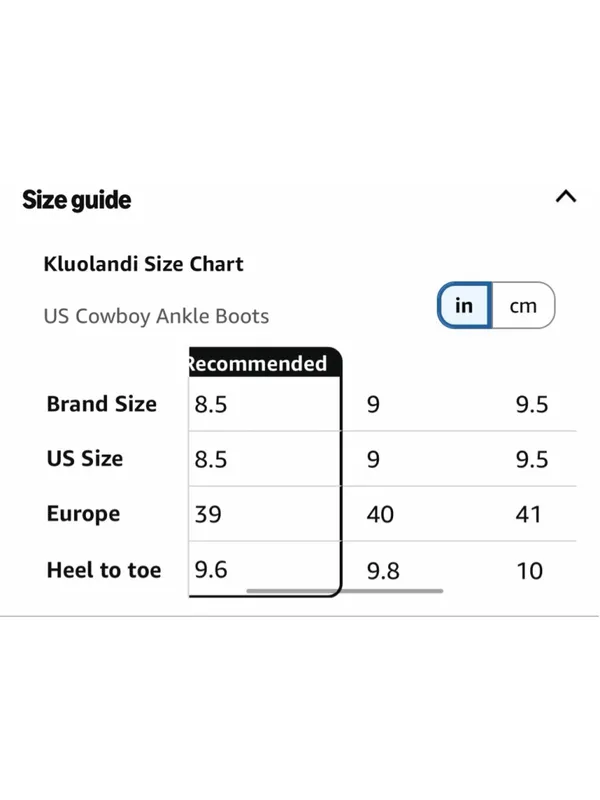Select the Recommended column header

click(x=264, y=363)
